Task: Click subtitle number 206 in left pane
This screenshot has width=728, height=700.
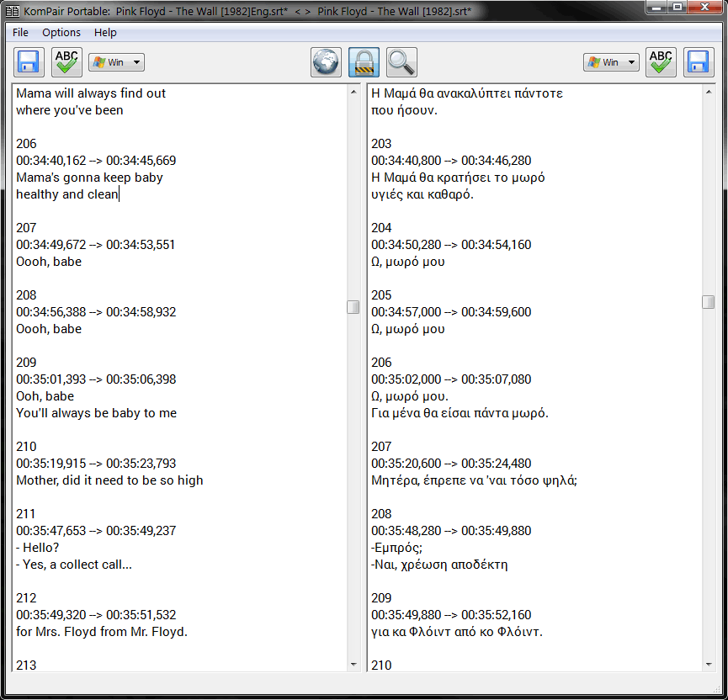Action: point(26,144)
